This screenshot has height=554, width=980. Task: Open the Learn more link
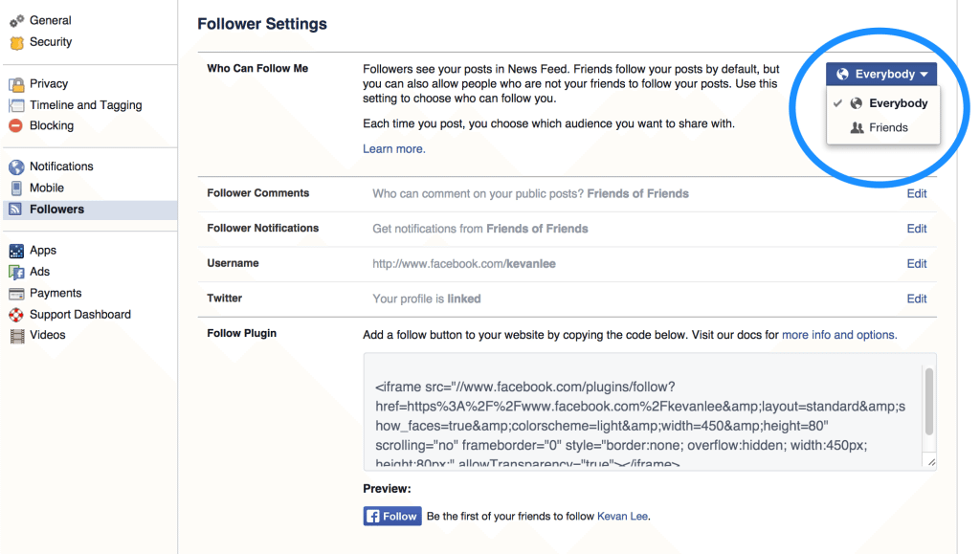tap(393, 148)
